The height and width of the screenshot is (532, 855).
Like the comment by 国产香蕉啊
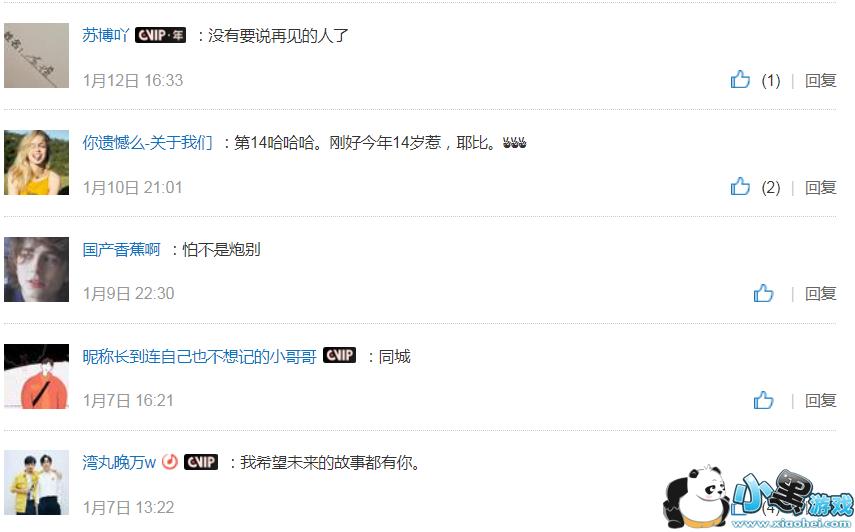coord(763,293)
